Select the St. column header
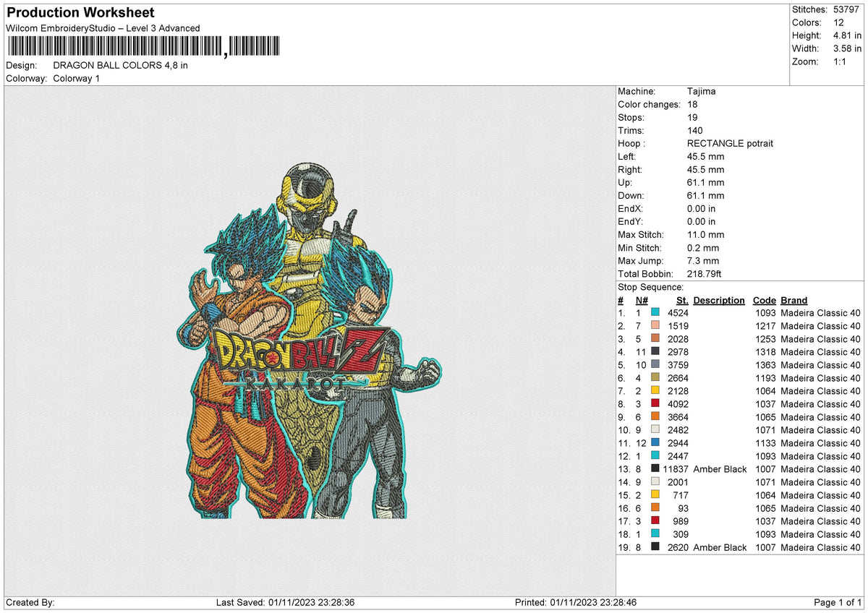The image size is (868, 613). point(682,300)
